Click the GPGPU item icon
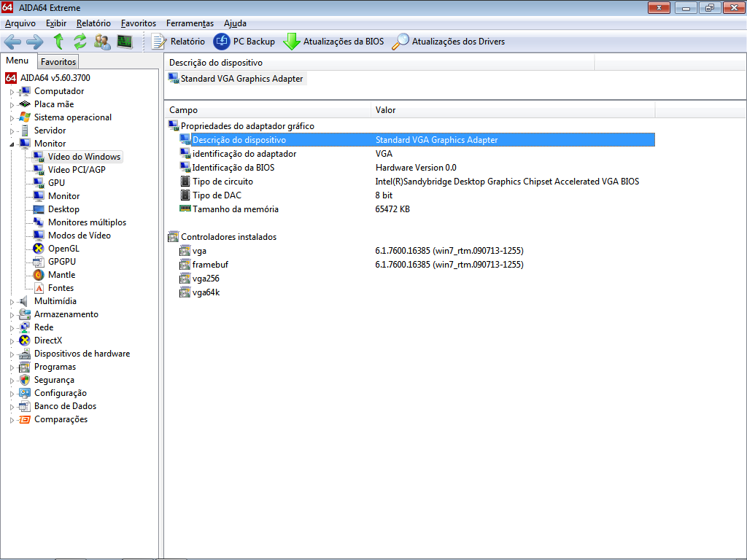This screenshot has width=747, height=560. [x=39, y=262]
